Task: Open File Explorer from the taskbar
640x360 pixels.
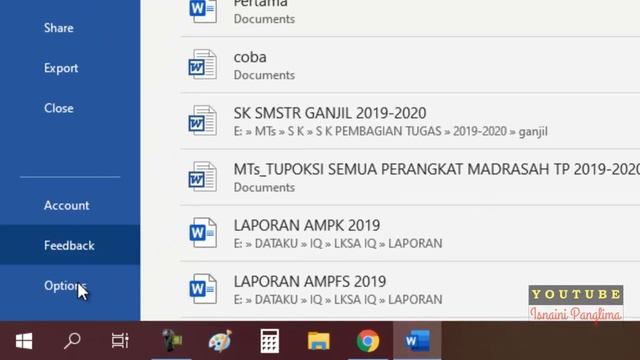Action: (x=318, y=341)
